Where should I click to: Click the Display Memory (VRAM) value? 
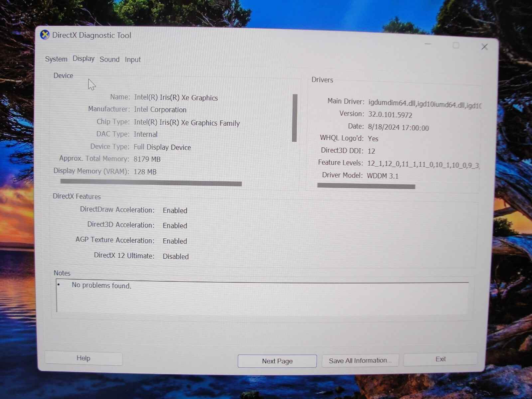point(144,172)
